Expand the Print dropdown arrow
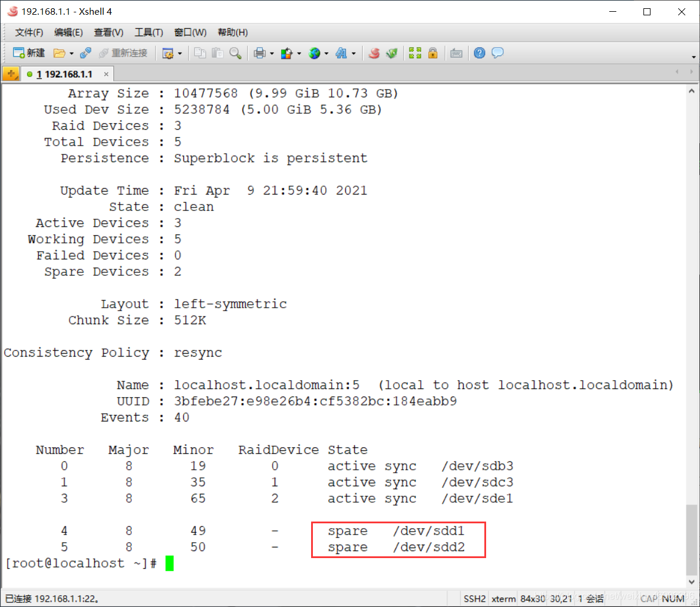 point(272,54)
